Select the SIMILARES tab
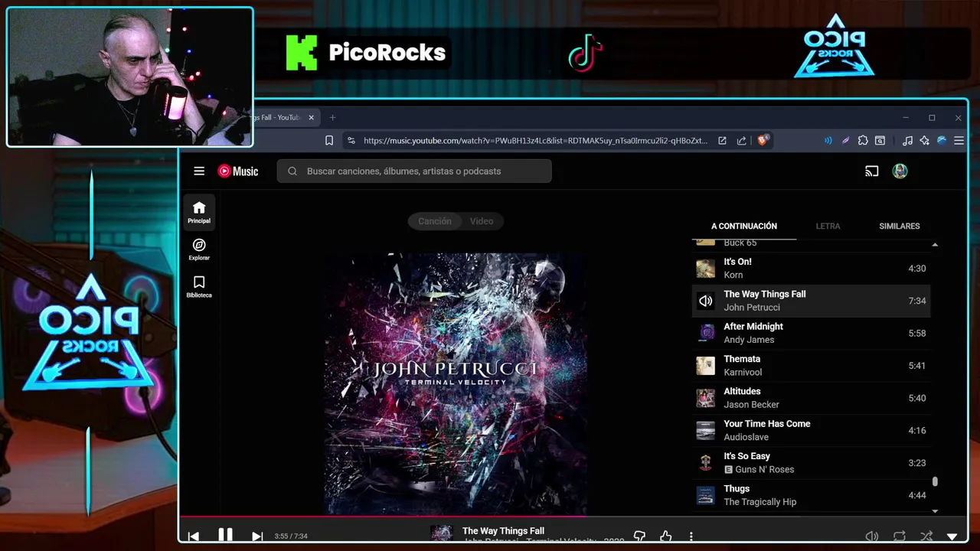 click(x=900, y=227)
